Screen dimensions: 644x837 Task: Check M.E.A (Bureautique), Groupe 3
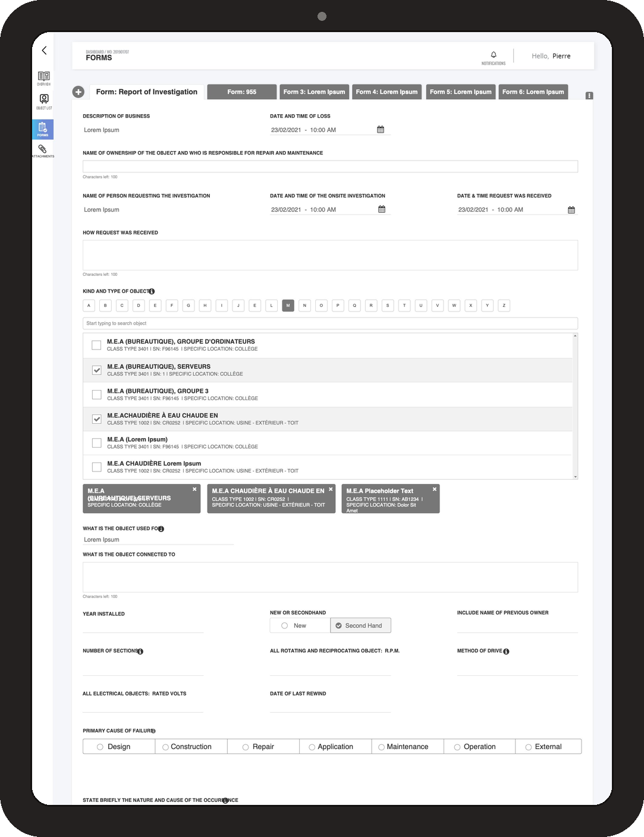[x=96, y=394]
